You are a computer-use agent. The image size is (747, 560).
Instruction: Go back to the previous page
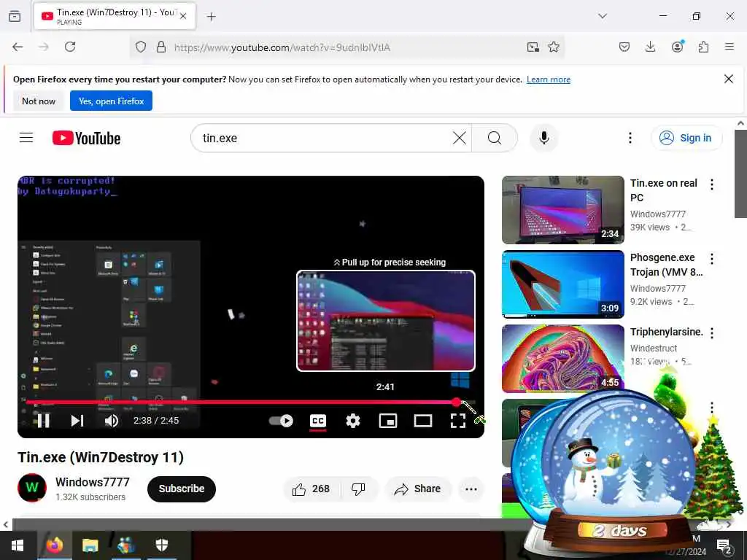tap(18, 47)
